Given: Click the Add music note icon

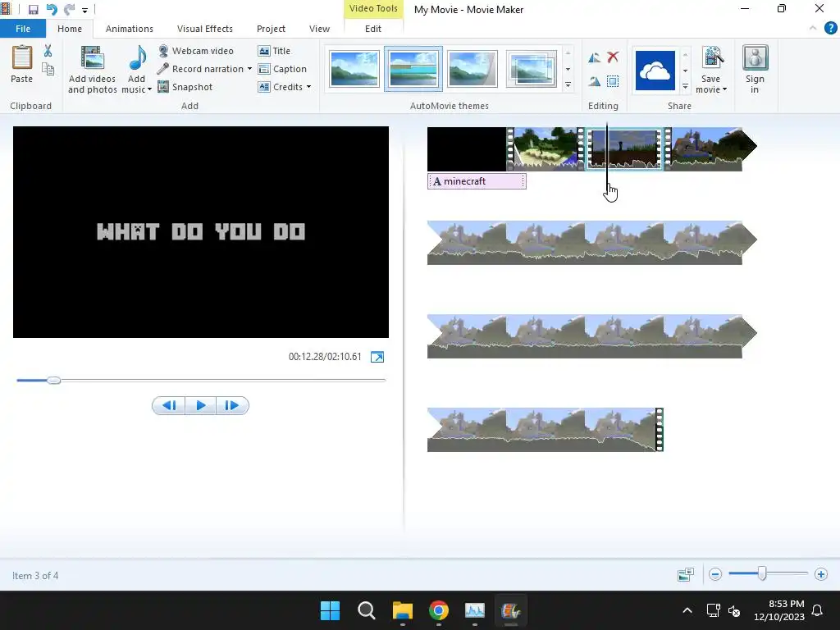Looking at the screenshot, I should (138, 58).
